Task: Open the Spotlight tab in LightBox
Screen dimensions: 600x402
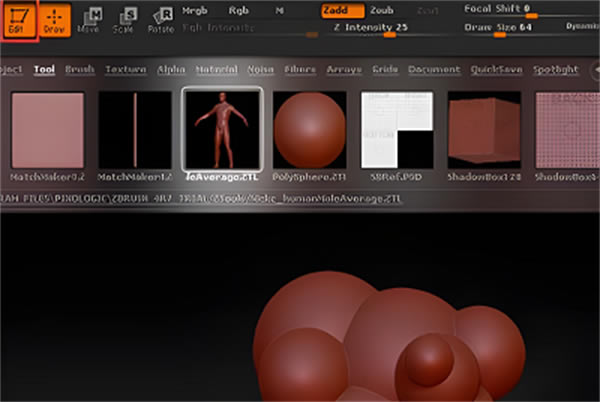Action: click(x=556, y=70)
